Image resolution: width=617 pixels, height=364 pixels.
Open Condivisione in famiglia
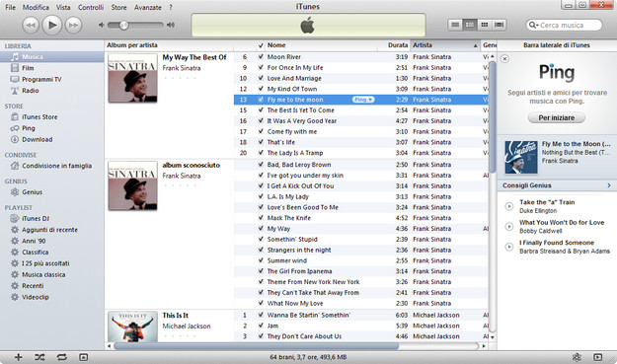tap(52, 166)
